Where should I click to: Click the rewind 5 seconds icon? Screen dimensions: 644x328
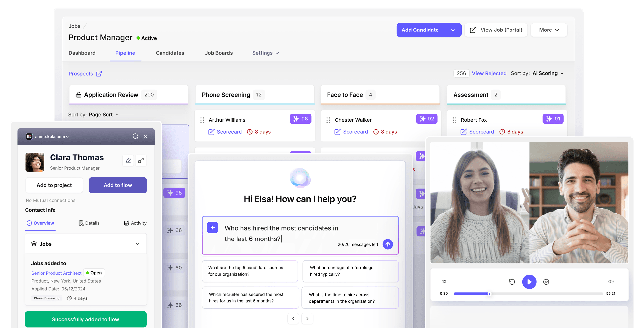(x=512, y=282)
